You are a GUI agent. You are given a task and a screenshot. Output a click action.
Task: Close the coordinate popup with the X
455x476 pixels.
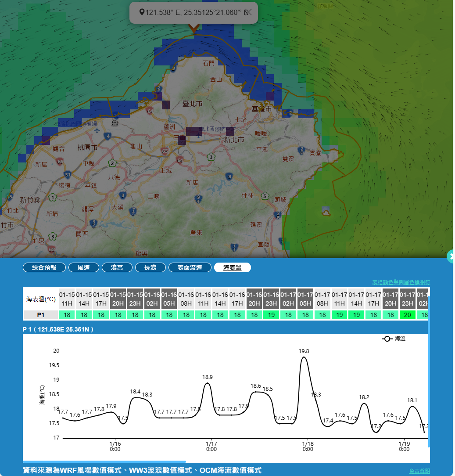click(249, 12)
